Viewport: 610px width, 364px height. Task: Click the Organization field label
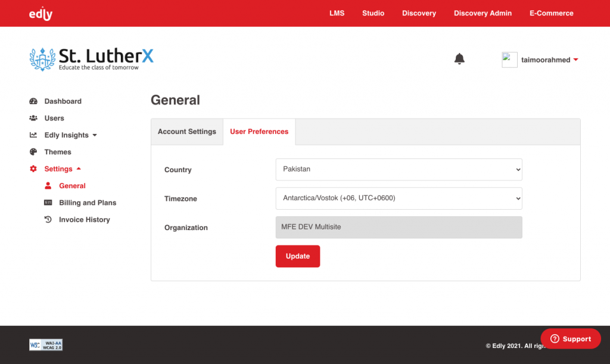point(186,228)
